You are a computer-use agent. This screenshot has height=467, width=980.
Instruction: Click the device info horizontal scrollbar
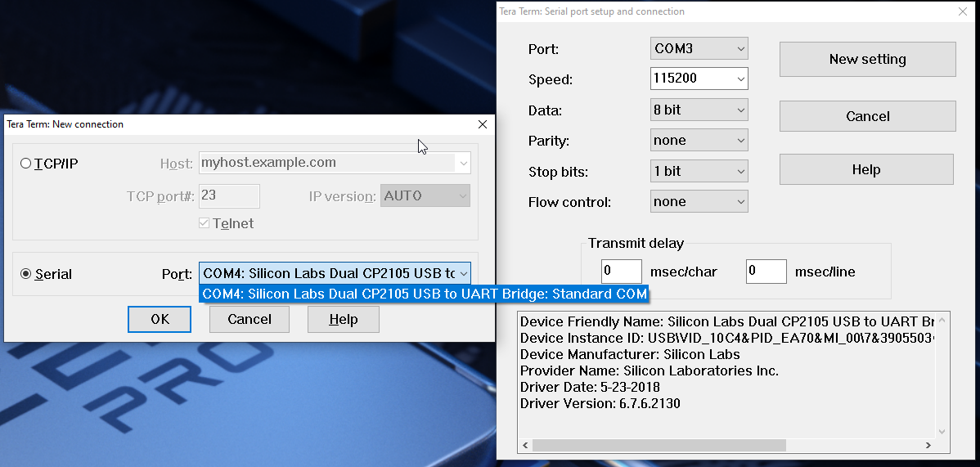(x=659, y=446)
